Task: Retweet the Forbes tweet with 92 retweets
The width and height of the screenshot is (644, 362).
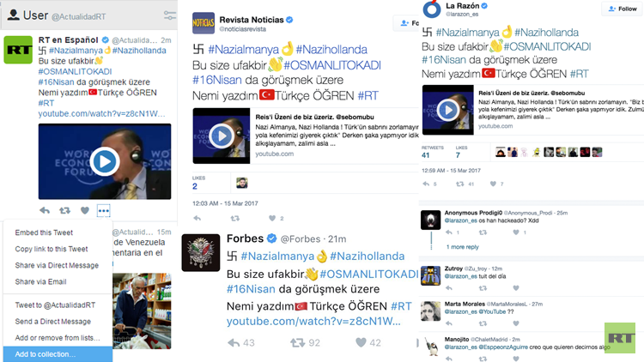Action: click(x=297, y=342)
